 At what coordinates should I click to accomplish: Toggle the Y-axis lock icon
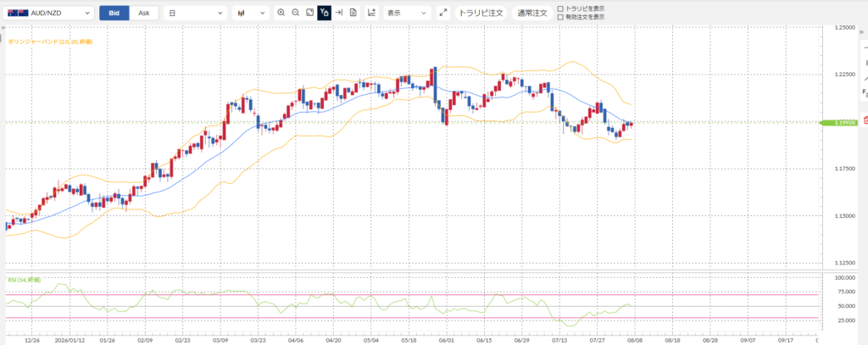point(325,12)
